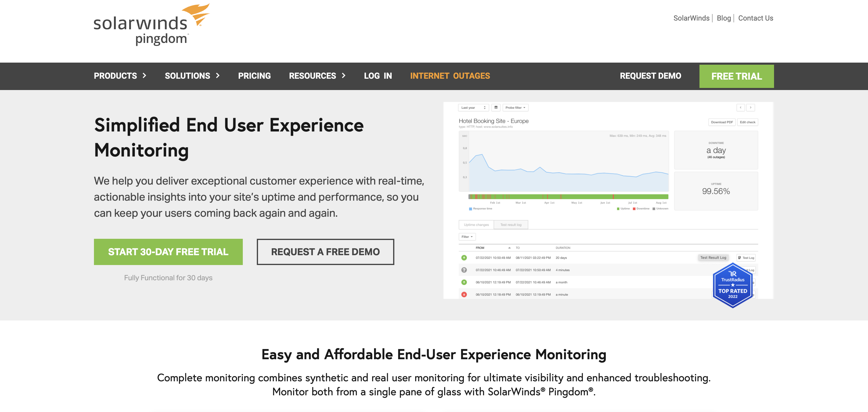Viewport: 868px width, 412px height.
Task: Click the downtime 'a day' card
Action: coord(716,150)
